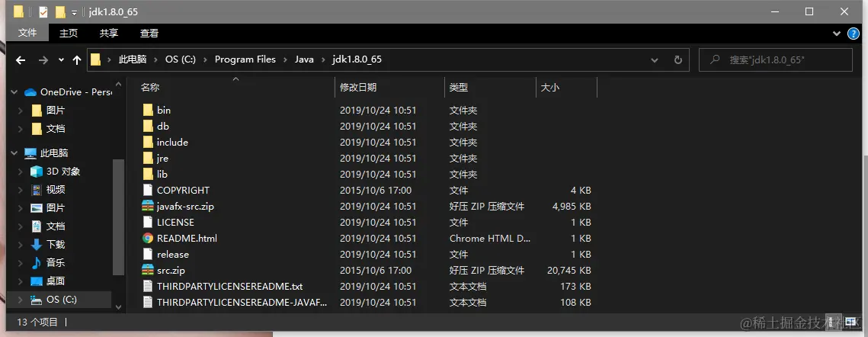This screenshot has width=868, height=337.
Task: Click the 视频 film icon in sidebar
Action: click(x=37, y=190)
